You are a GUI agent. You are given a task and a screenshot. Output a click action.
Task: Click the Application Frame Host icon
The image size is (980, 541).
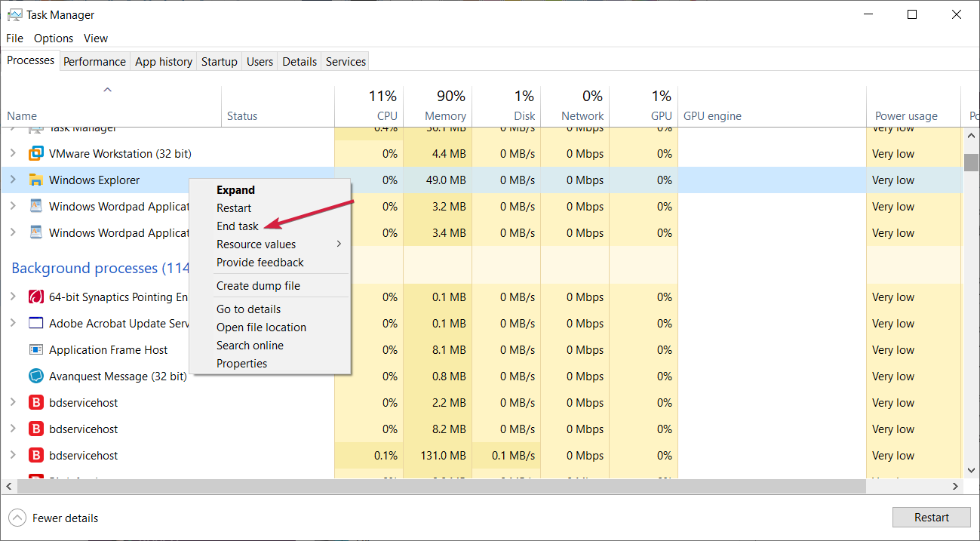35,350
